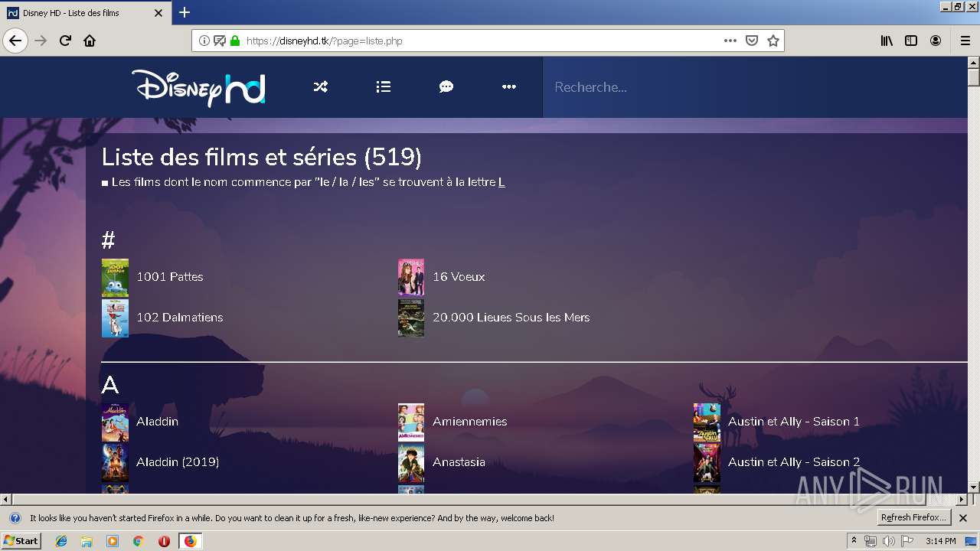Open the Firefox Library icon
This screenshot has width=980, height=551.
[x=887, y=41]
